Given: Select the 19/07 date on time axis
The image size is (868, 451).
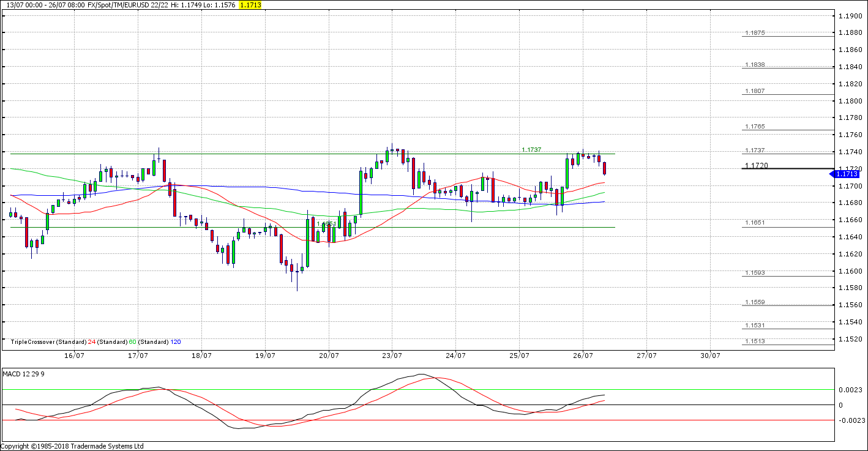Looking at the screenshot, I should pyautogui.click(x=264, y=356).
